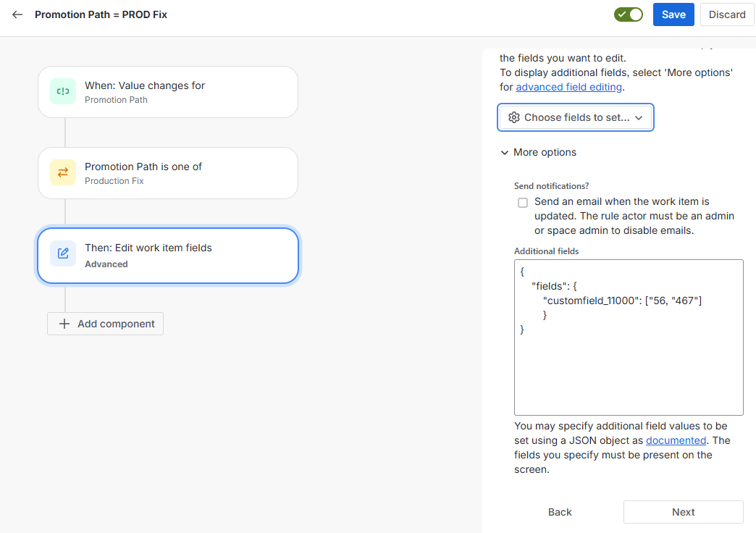Screen dimensions: 756x533
Task: Click the blue edit pencil icon
Action: (63, 253)
